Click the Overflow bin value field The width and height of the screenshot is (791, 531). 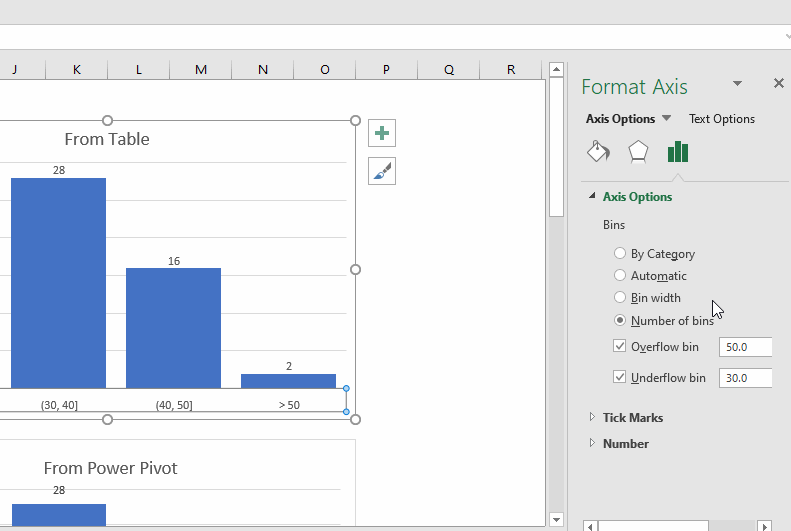pos(746,347)
